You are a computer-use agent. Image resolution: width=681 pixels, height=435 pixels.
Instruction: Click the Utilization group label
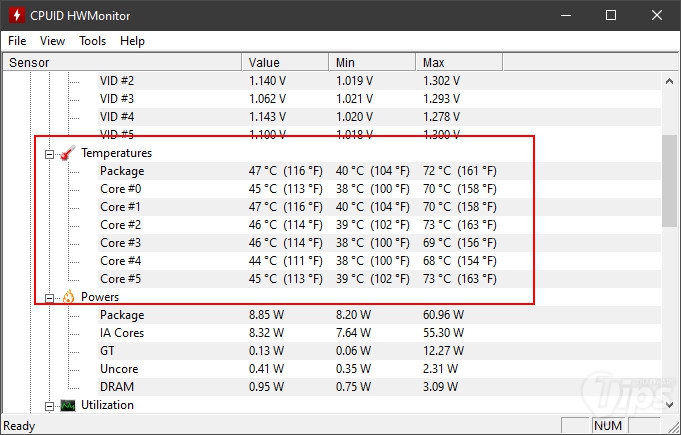click(107, 405)
